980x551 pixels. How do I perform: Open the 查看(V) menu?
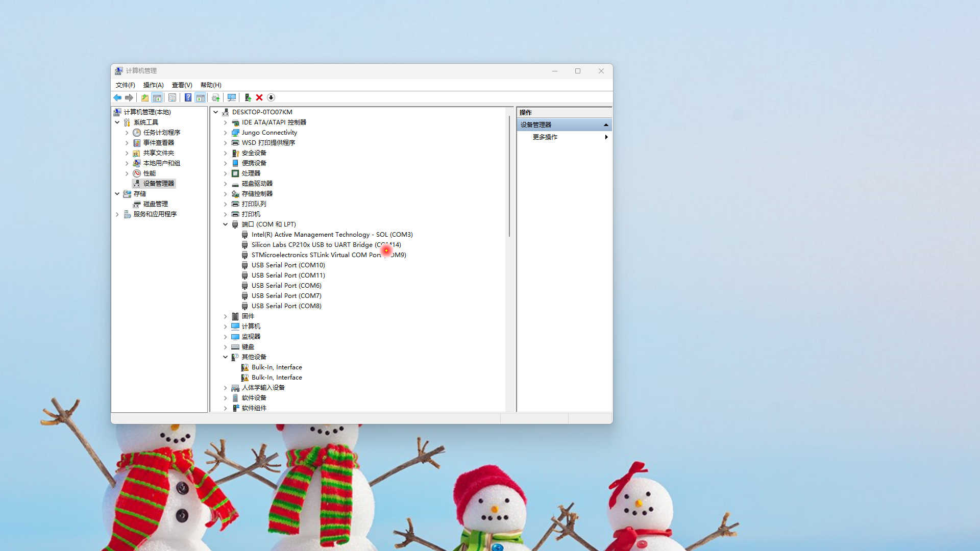[x=182, y=85]
